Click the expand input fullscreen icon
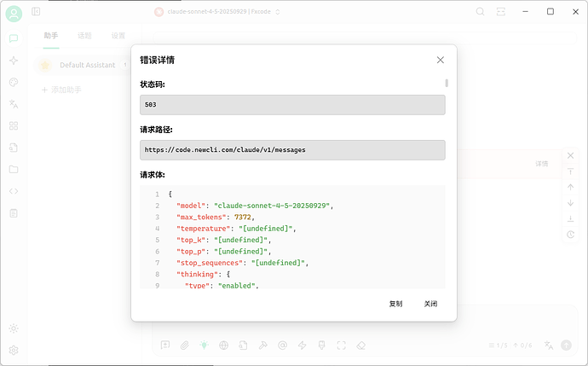Screen dimensions: 588x366 341,346
